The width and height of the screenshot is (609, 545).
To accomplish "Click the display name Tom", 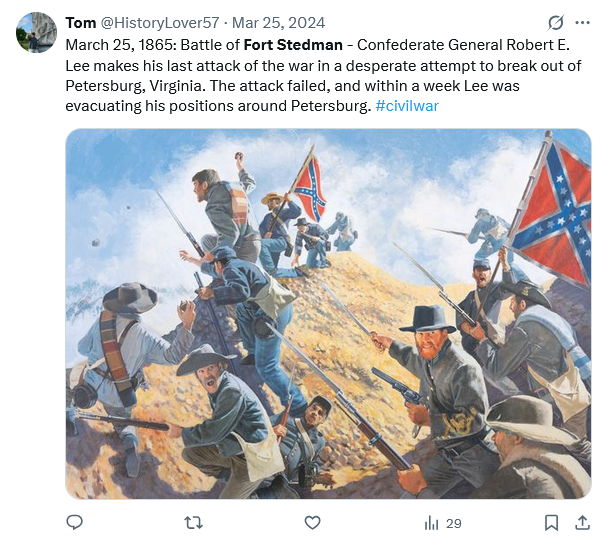I will tap(81, 22).
